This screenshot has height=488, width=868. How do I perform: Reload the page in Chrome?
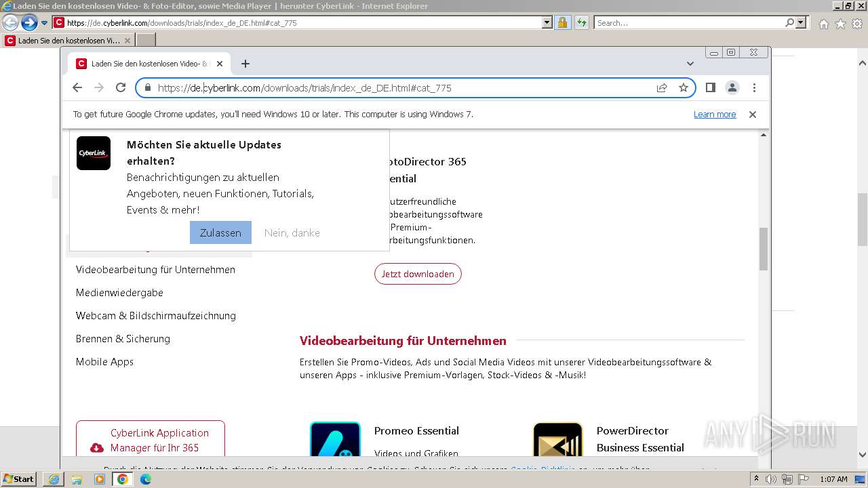(x=121, y=87)
